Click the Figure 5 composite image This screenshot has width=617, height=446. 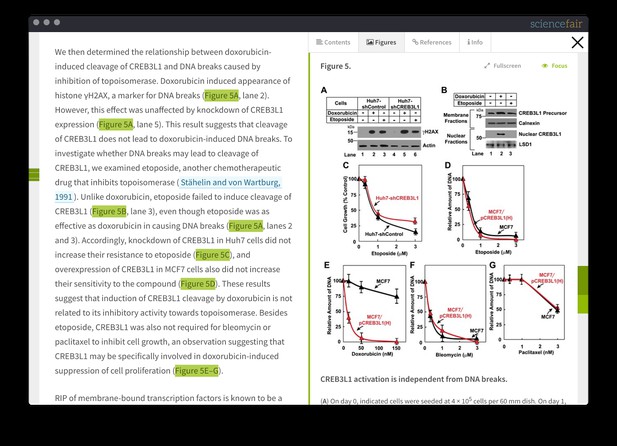pyautogui.click(x=444, y=222)
